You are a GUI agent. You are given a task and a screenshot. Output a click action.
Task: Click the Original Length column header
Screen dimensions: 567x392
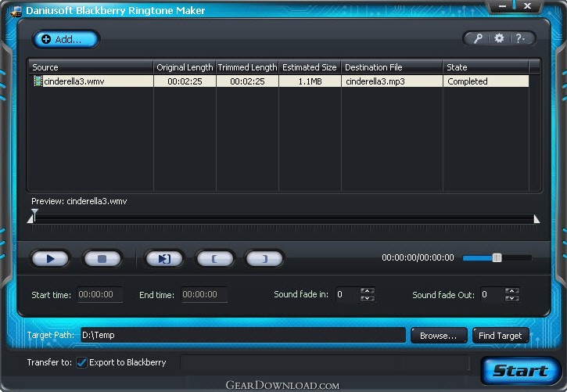185,67
